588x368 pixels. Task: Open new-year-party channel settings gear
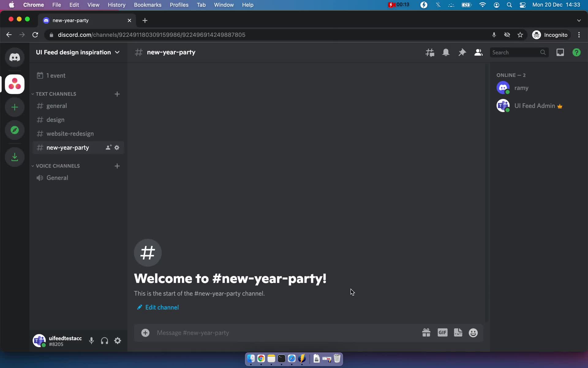(117, 148)
